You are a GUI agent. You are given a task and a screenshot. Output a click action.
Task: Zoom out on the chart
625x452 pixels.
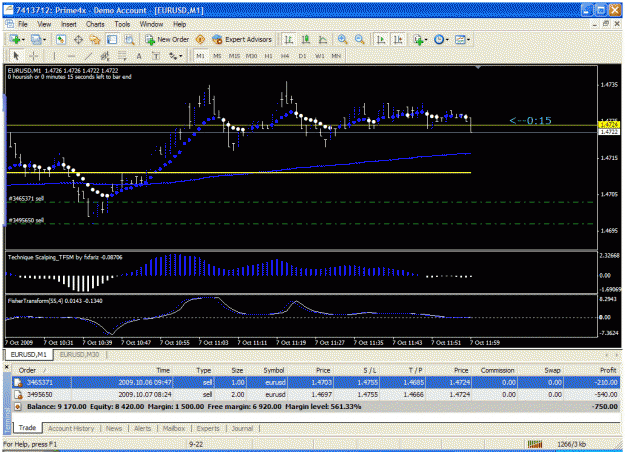359,39
